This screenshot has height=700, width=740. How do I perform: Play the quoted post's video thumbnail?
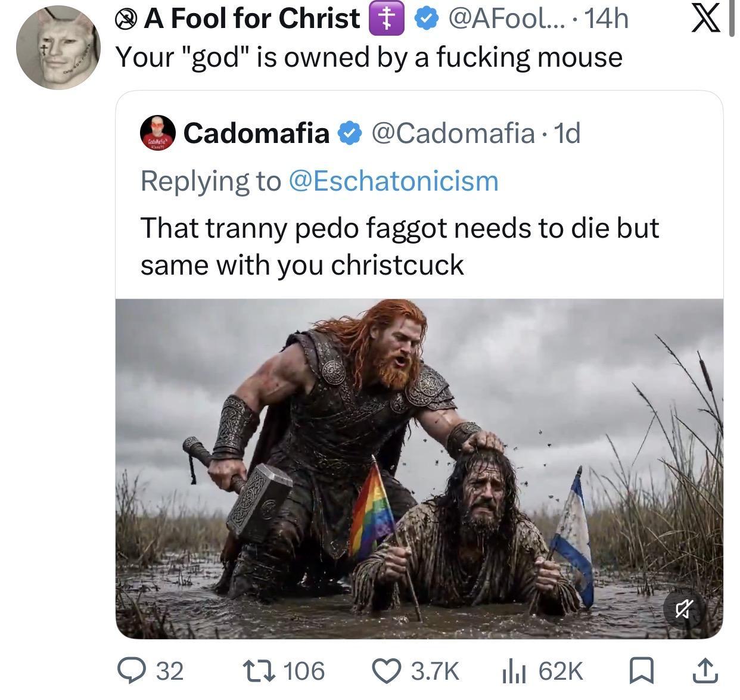pos(419,468)
